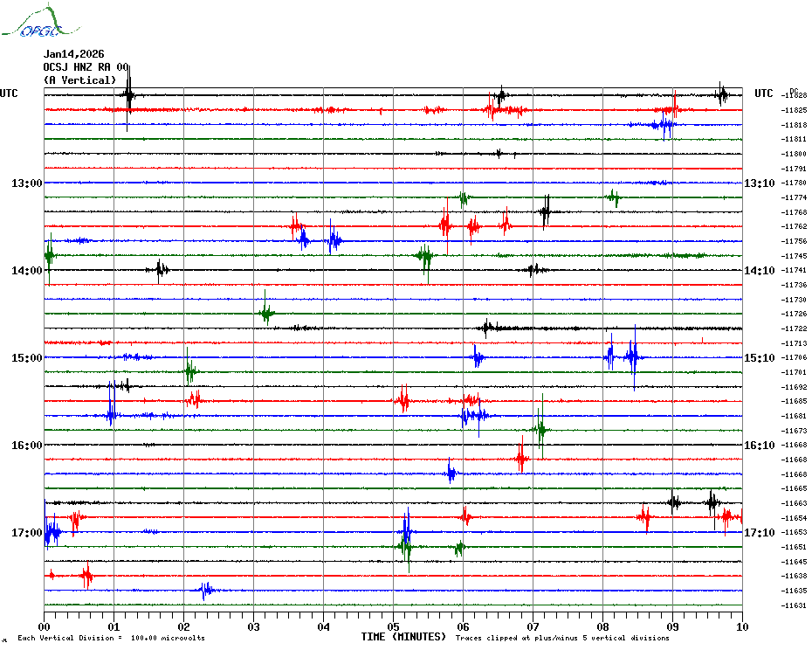Click the 13:10 time label on right axis

759,183
